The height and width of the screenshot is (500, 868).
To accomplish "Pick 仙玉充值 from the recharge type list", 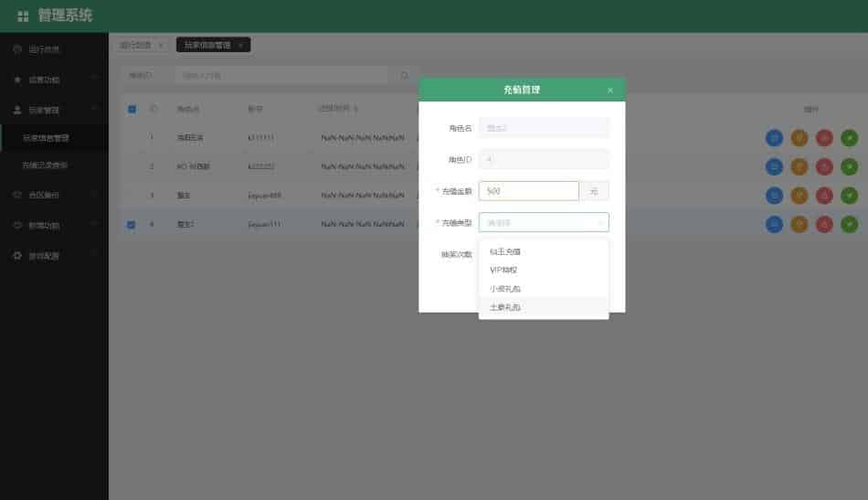I will [505, 251].
